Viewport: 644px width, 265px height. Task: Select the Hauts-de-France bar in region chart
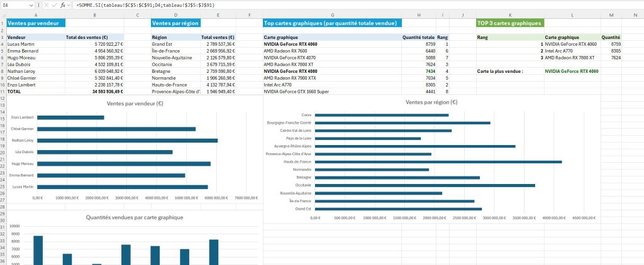438,162
